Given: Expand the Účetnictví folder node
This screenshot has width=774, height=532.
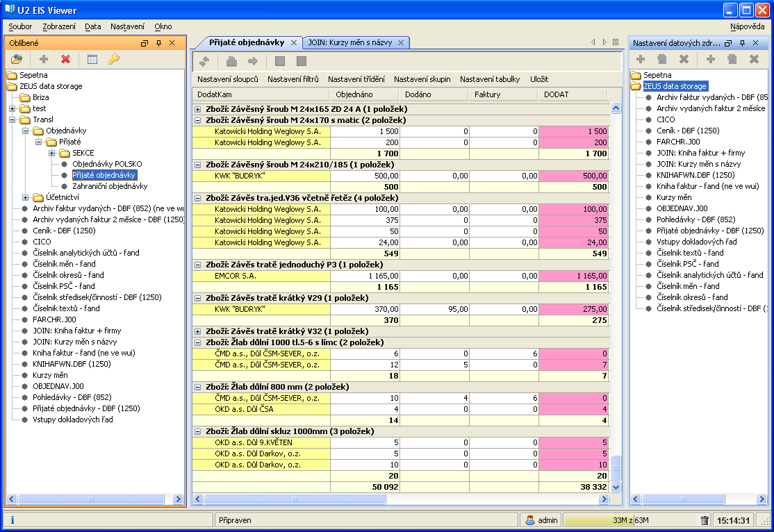Looking at the screenshot, I should [x=26, y=197].
